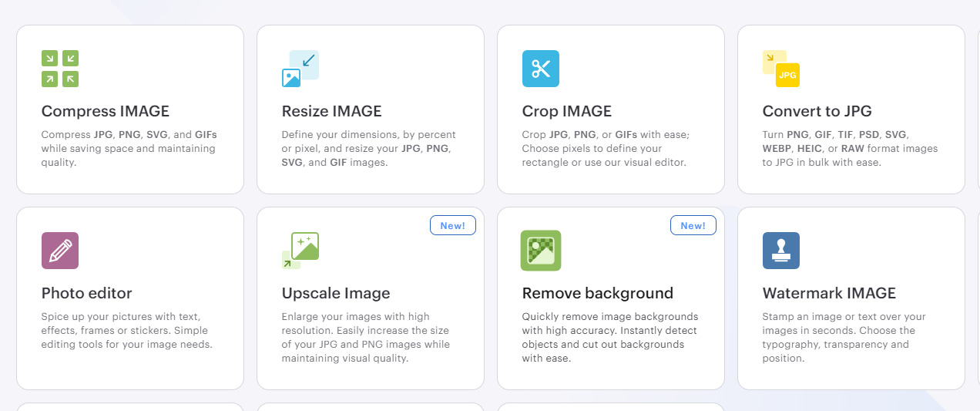Open the Photo editor heading
This screenshot has width=980, height=411.
click(87, 293)
